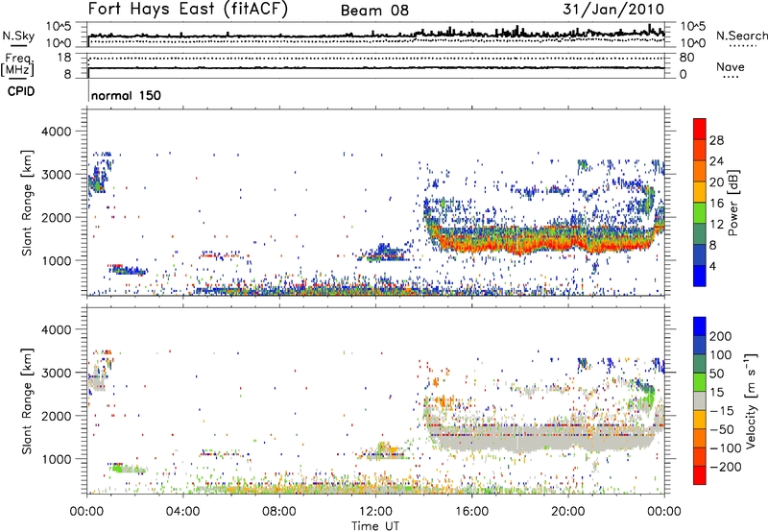Click the "18" frequency axis tick
Image resolution: width=768 pixels, height=532 pixels.
[x=64, y=58]
